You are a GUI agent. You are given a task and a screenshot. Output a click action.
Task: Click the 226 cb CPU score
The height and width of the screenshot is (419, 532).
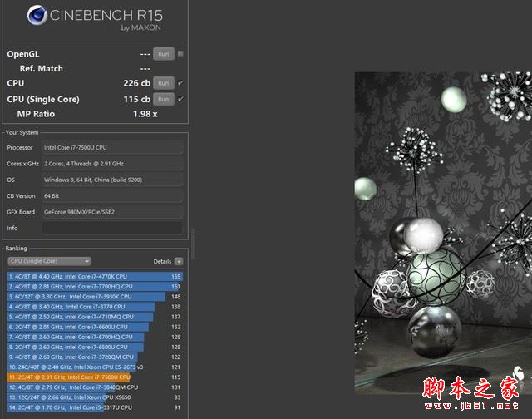point(136,83)
